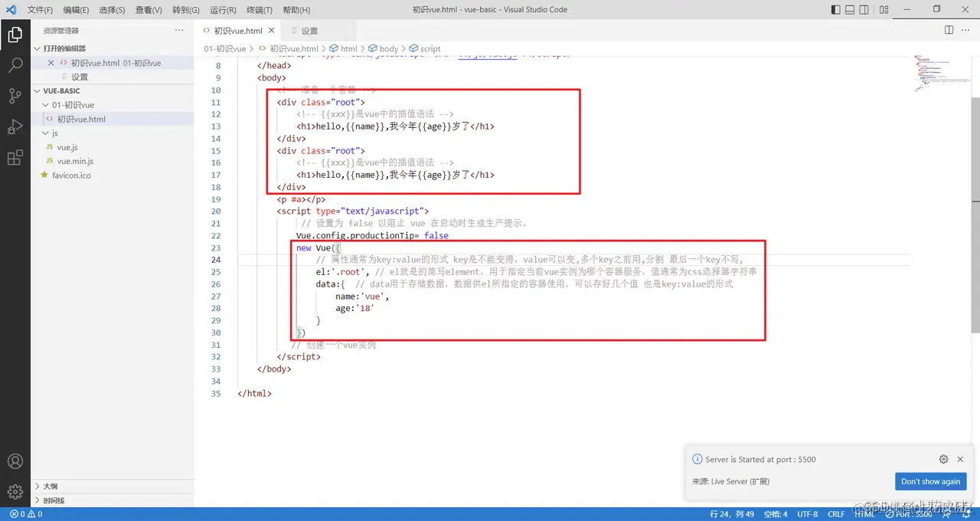Open the 查看(V) menu
980x521 pixels.
[x=149, y=10]
